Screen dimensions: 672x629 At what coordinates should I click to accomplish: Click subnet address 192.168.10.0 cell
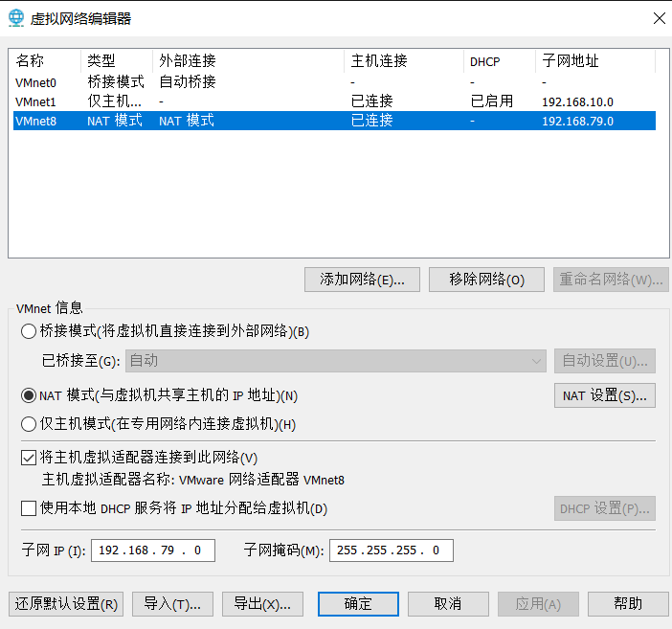578,102
